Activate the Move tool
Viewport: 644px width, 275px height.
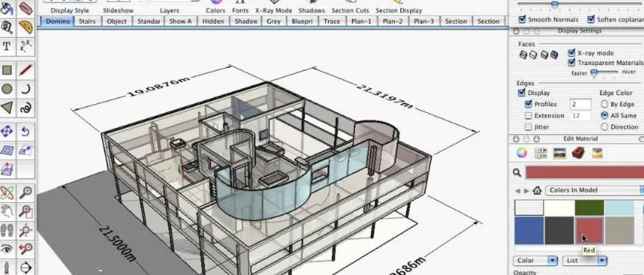click(x=8, y=131)
